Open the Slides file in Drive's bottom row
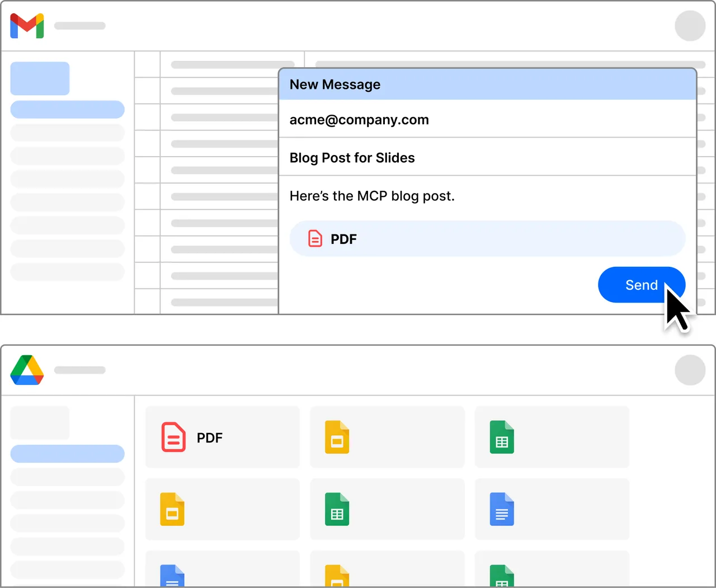 [387, 569]
